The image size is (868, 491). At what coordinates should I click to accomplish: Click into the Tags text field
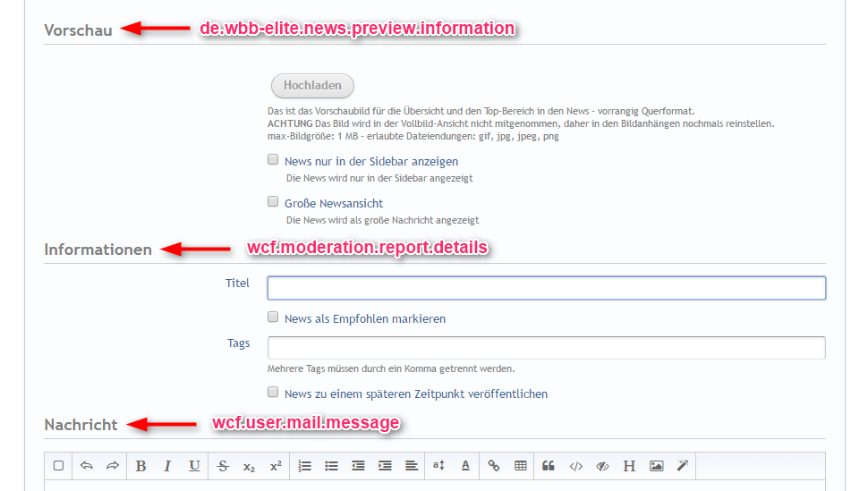pos(546,348)
